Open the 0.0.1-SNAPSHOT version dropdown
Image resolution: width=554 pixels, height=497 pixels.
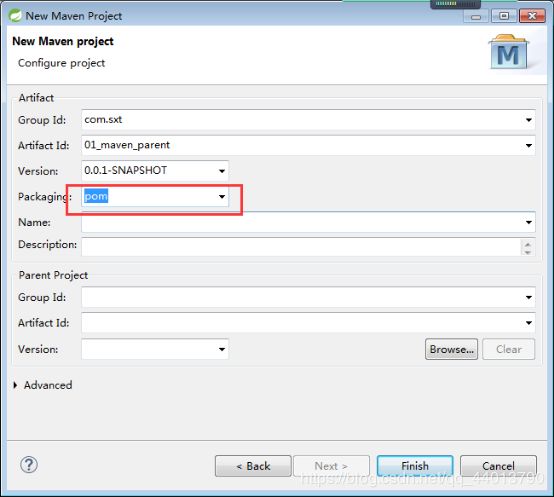(222, 171)
